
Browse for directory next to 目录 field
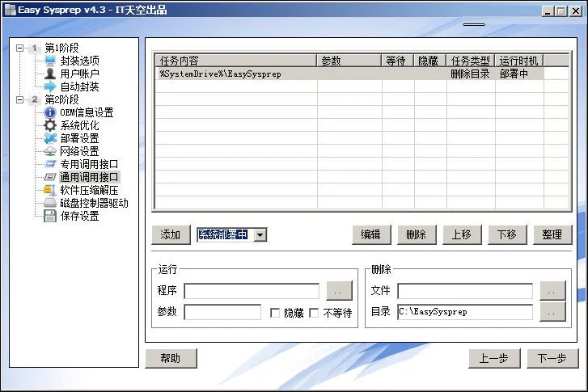click(552, 312)
